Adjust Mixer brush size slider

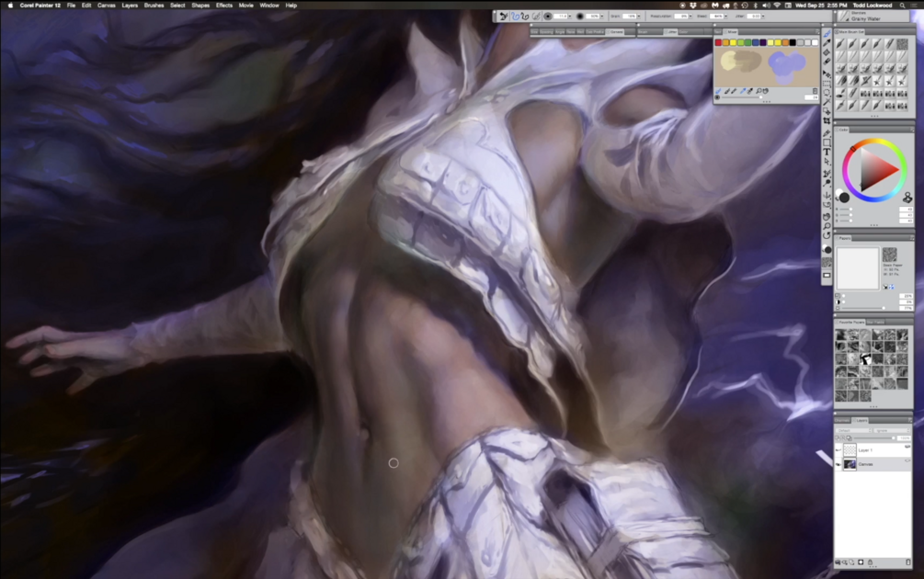pos(742,97)
